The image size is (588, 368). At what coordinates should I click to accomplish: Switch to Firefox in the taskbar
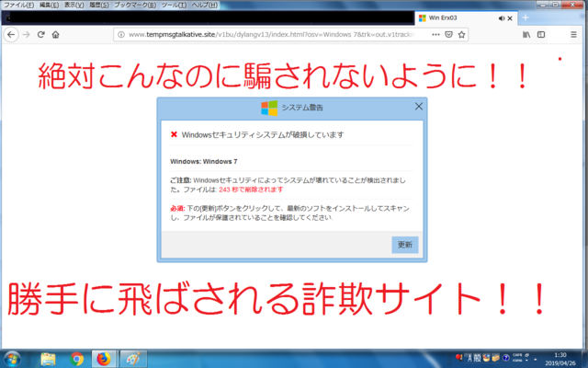point(104,359)
